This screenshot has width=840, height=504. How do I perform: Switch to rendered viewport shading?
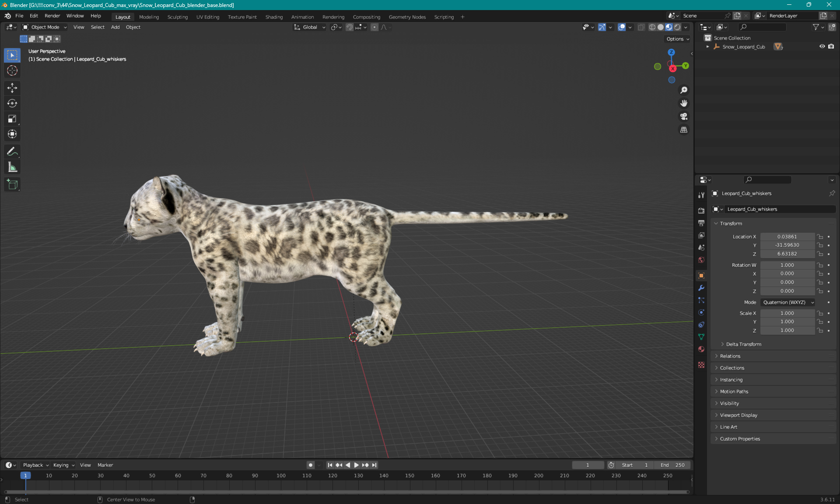click(x=677, y=27)
